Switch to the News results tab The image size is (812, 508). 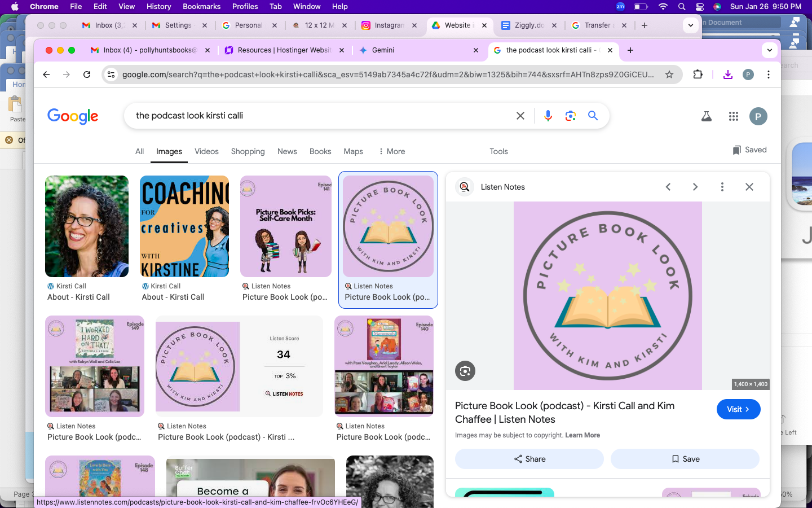pyautogui.click(x=287, y=151)
